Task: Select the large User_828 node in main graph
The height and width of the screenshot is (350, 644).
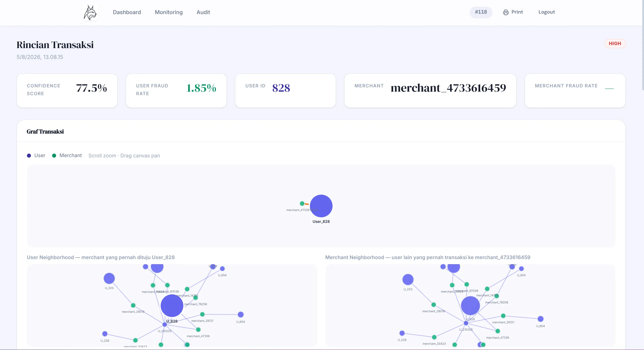Action: pyautogui.click(x=321, y=206)
